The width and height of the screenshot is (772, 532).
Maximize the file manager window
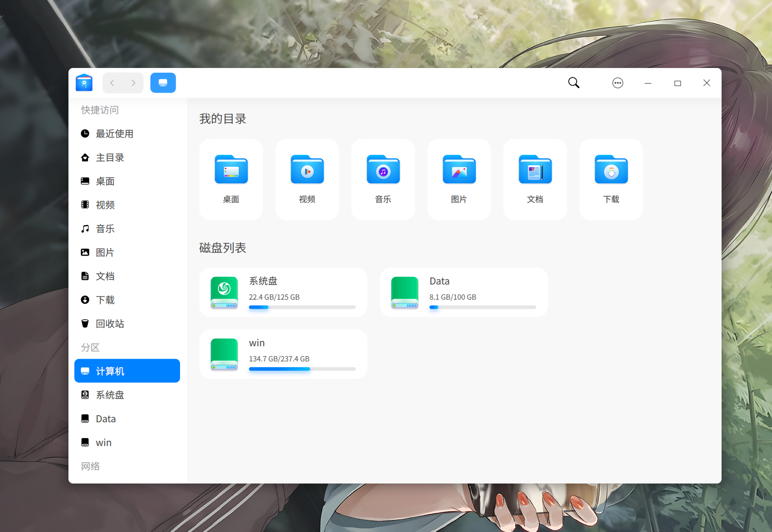tap(677, 83)
